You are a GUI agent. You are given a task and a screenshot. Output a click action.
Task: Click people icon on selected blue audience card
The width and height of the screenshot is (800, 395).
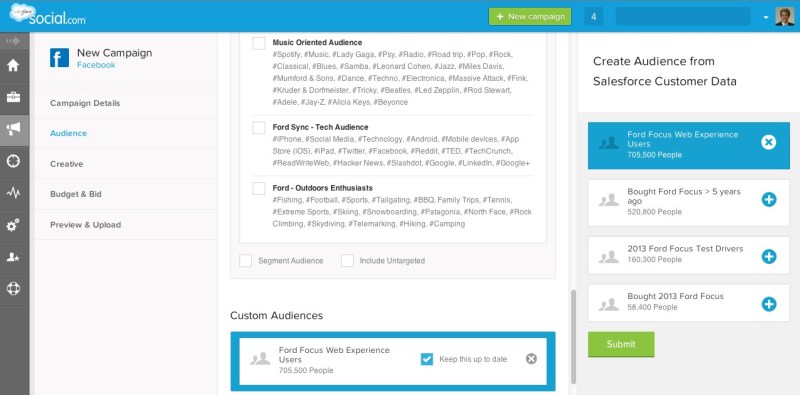coord(609,143)
